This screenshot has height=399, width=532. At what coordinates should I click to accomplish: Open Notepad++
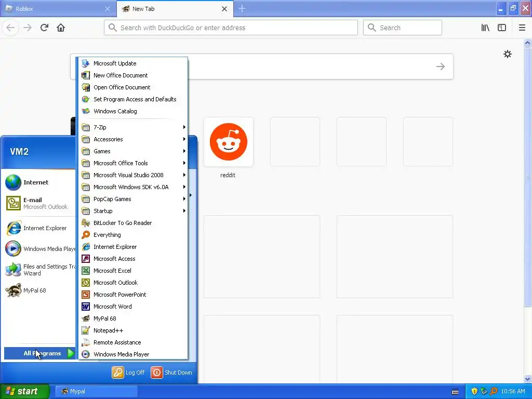click(x=133, y=330)
